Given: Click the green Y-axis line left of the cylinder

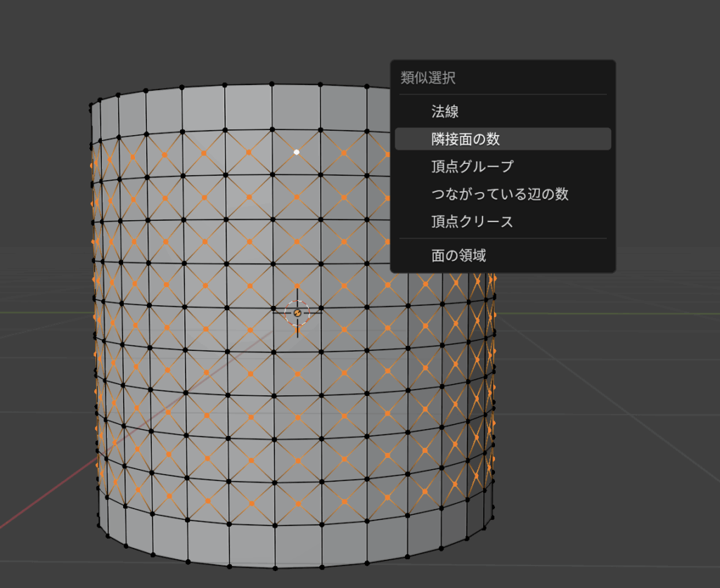Looking at the screenshot, I should (x=42, y=313).
